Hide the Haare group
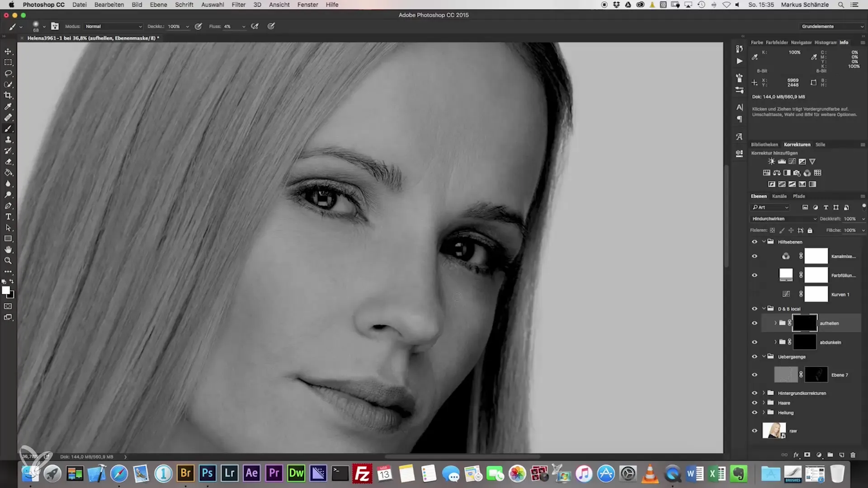The height and width of the screenshot is (488, 868). click(x=755, y=403)
